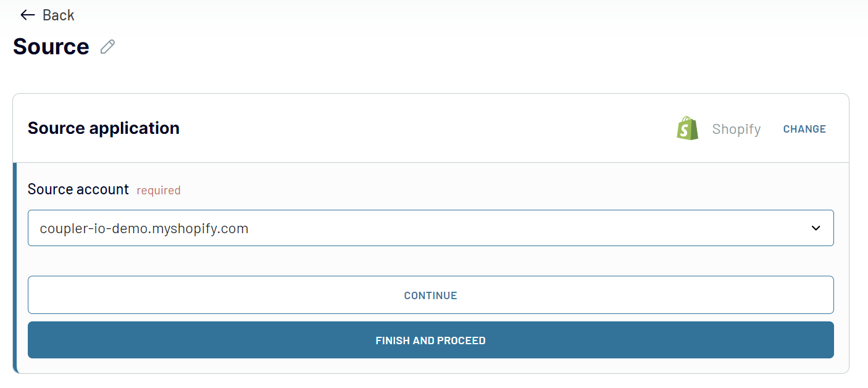Click the chevron on the account dropdown
This screenshot has height=388, width=868.
click(x=816, y=228)
